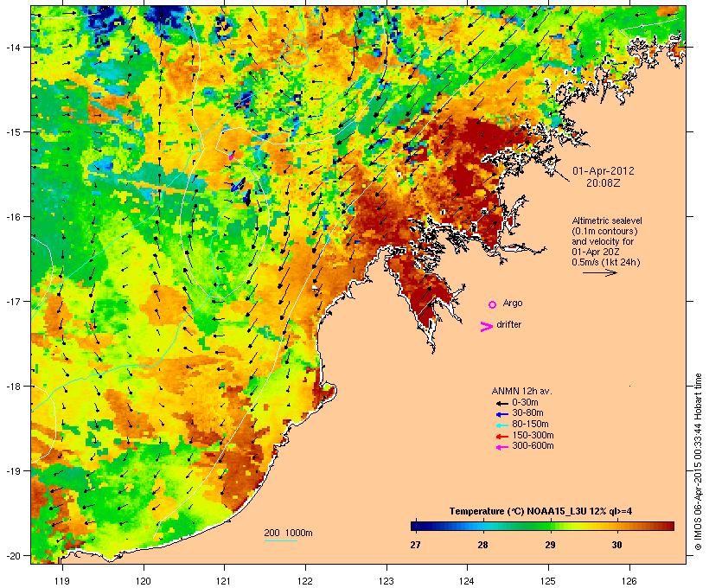Viewport: 709px width, 588px height.
Task: Click latitude axis label -17
Action: tap(13, 302)
